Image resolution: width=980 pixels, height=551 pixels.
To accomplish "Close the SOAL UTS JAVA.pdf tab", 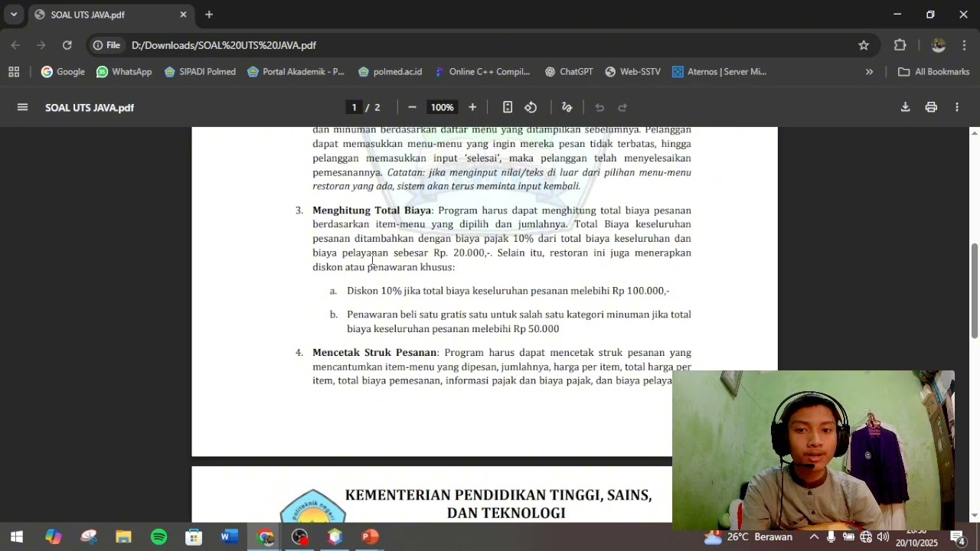I will [x=183, y=15].
